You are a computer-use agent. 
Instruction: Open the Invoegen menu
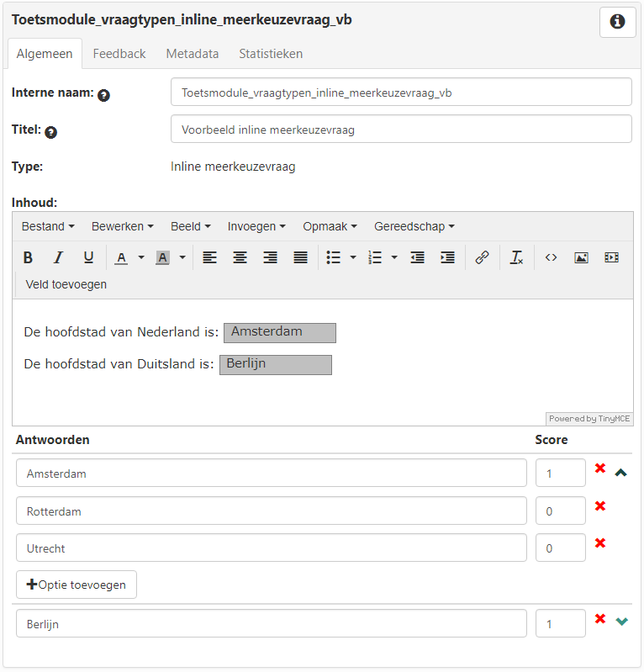pos(256,226)
